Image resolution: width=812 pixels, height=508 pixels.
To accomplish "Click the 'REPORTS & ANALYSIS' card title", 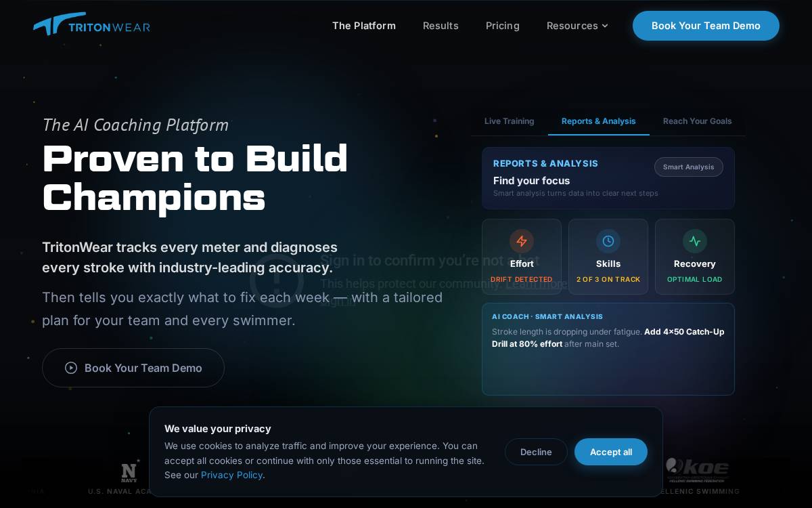I will 546,164.
